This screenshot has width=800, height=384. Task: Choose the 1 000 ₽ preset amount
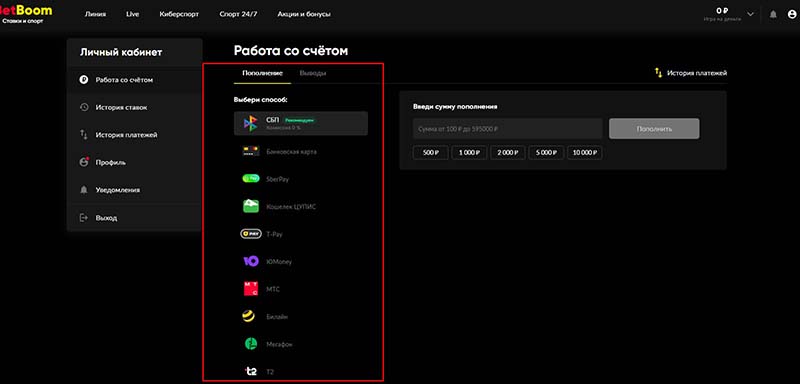click(x=469, y=153)
